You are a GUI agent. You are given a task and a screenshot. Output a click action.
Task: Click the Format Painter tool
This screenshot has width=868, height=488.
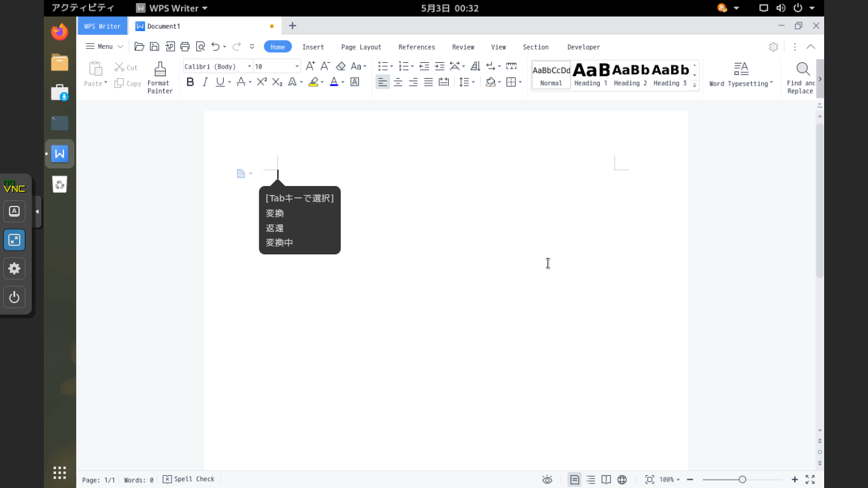[x=159, y=78]
